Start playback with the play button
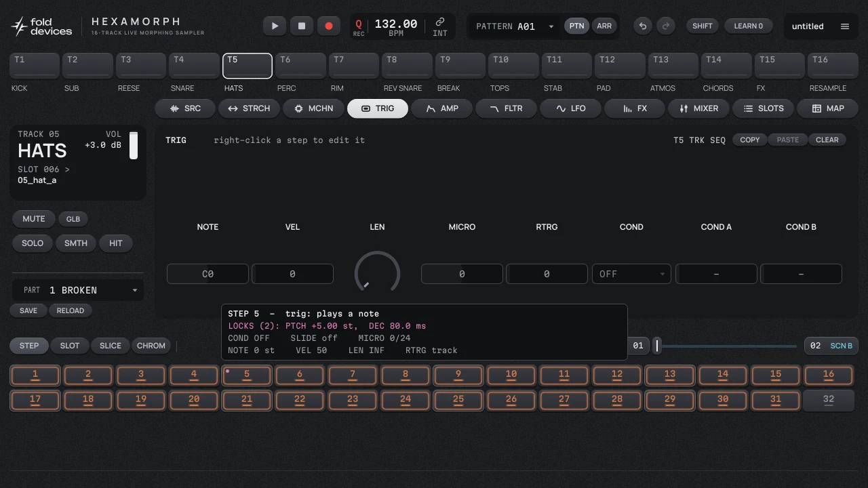 point(275,26)
